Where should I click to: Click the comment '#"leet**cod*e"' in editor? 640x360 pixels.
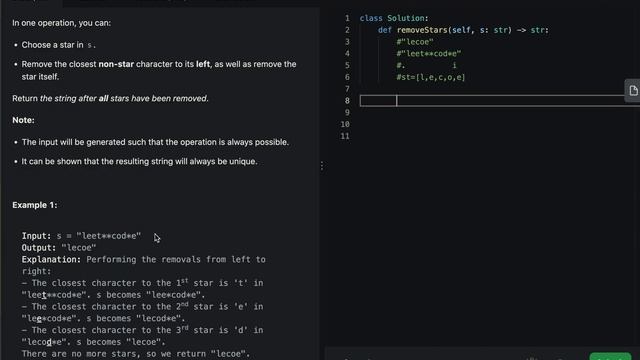coord(428,54)
